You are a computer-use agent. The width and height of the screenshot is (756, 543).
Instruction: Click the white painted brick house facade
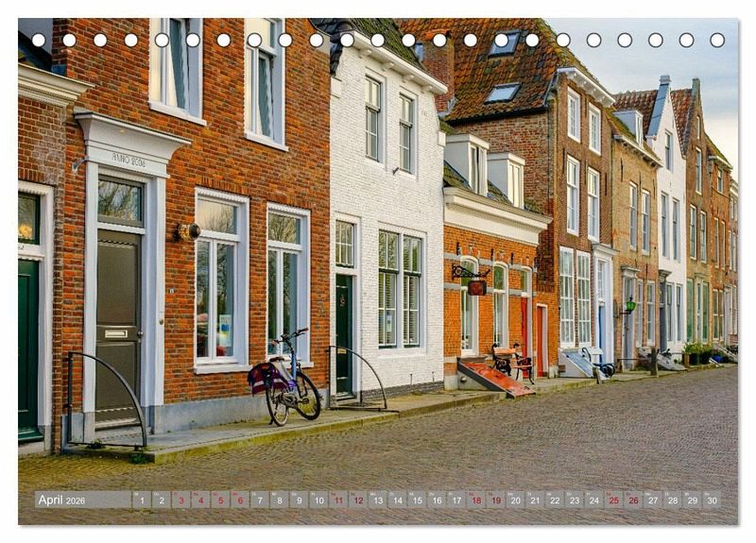[x=387, y=189]
